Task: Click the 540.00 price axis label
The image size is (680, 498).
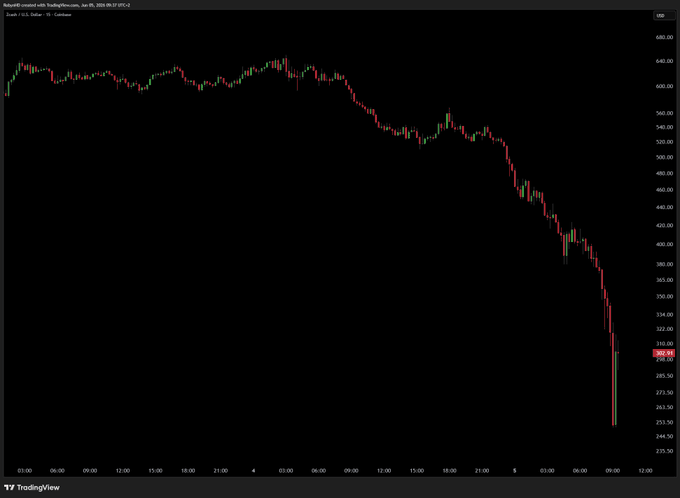Action: [x=664, y=128]
